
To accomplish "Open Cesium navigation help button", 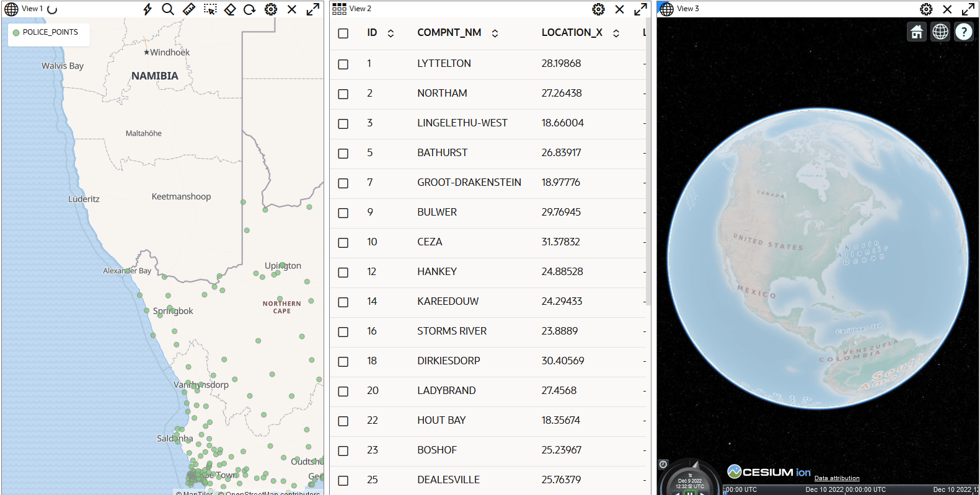I will tap(964, 32).
